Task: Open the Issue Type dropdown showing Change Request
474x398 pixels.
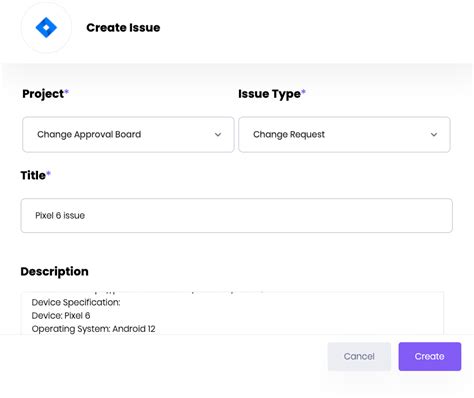Action: tap(344, 135)
